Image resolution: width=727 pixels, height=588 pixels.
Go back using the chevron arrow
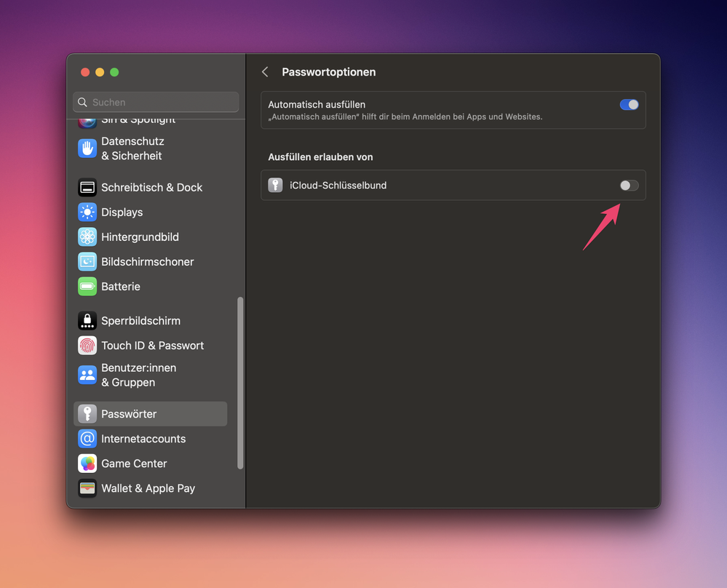[x=265, y=72]
